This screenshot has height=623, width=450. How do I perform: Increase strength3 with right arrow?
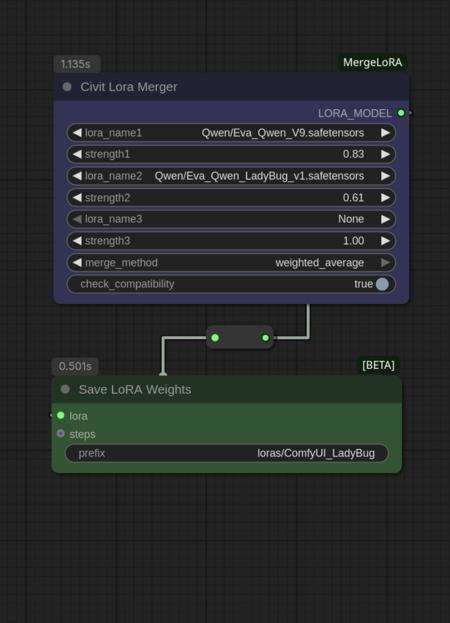pyautogui.click(x=385, y=241)
